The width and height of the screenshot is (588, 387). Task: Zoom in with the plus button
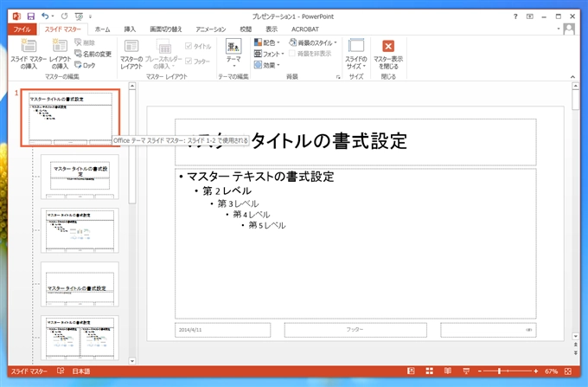536,371
